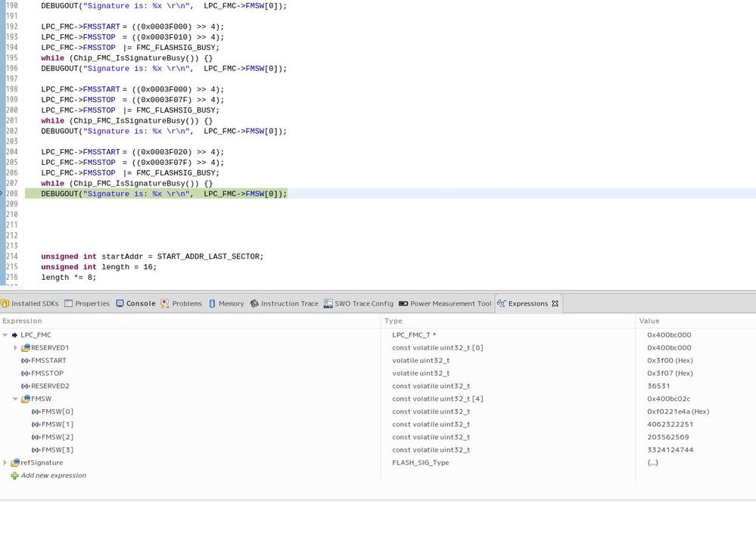
Task: Click the Properties tab icon
Action: coord(68,303)
